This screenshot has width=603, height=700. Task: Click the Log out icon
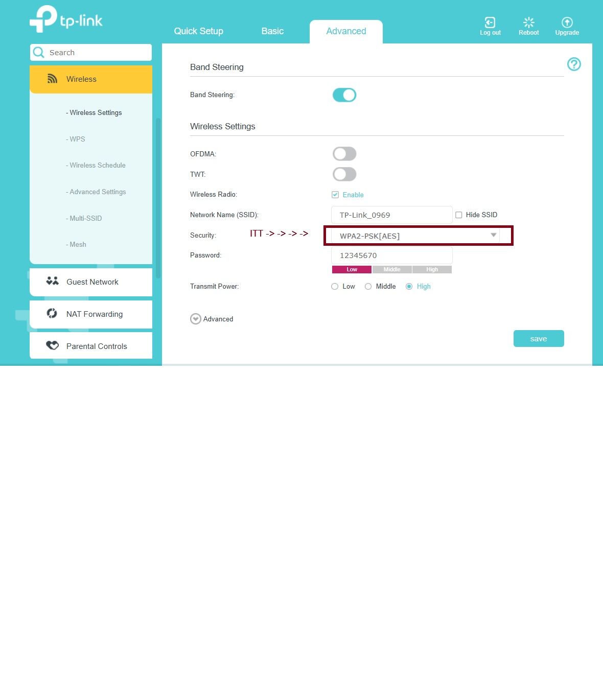(490, 22)
